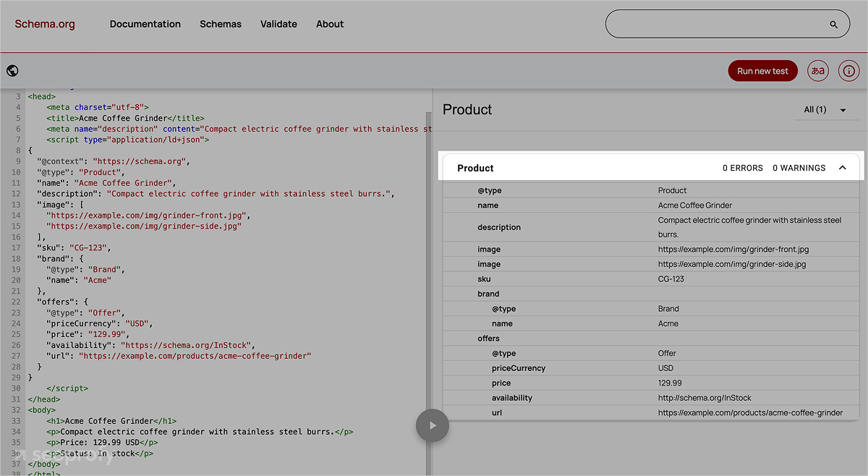Screen dimensions: 868x476
Task: Select the Schemas navigation item
Action: 221,24
